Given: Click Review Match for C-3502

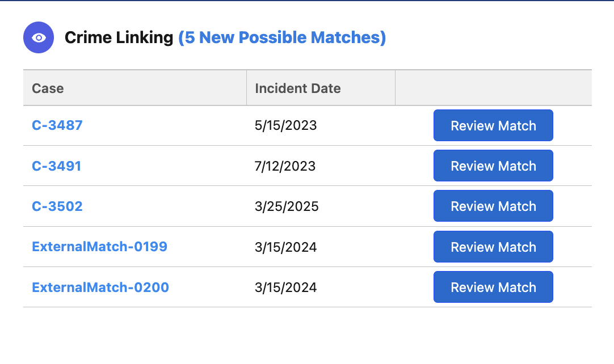Looking at the screenshot, I should 493,206.
